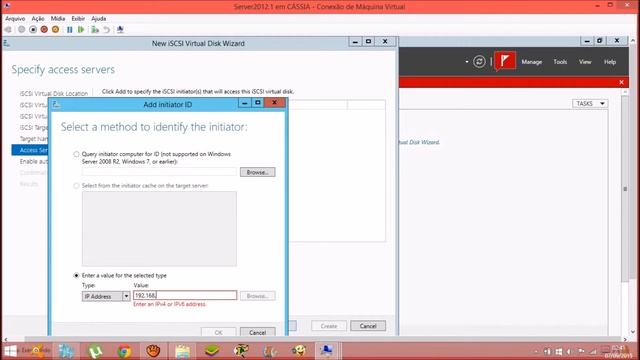Open the Windows Start button on the taskbar
The height and width of the screenshot is (360, 640).
[10, 351]
